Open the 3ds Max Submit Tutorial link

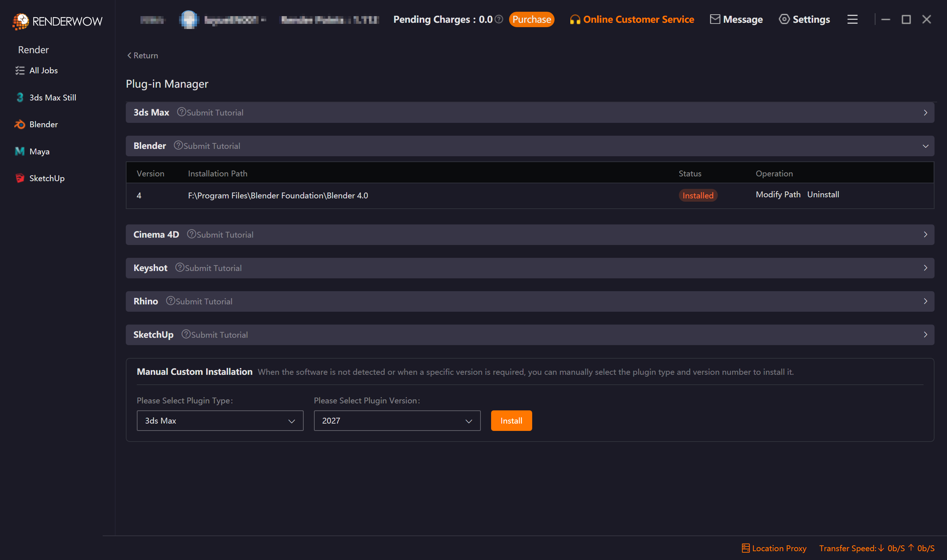tap(215, 113)
